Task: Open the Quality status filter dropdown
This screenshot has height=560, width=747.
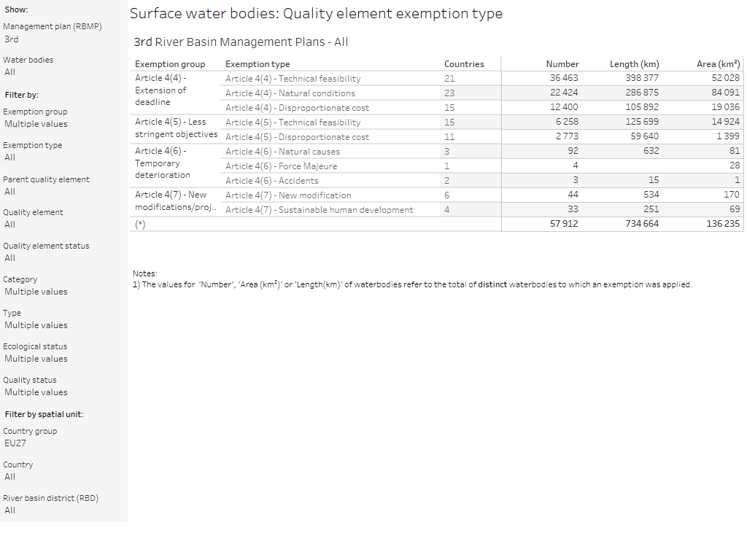Action: [63, 392]
